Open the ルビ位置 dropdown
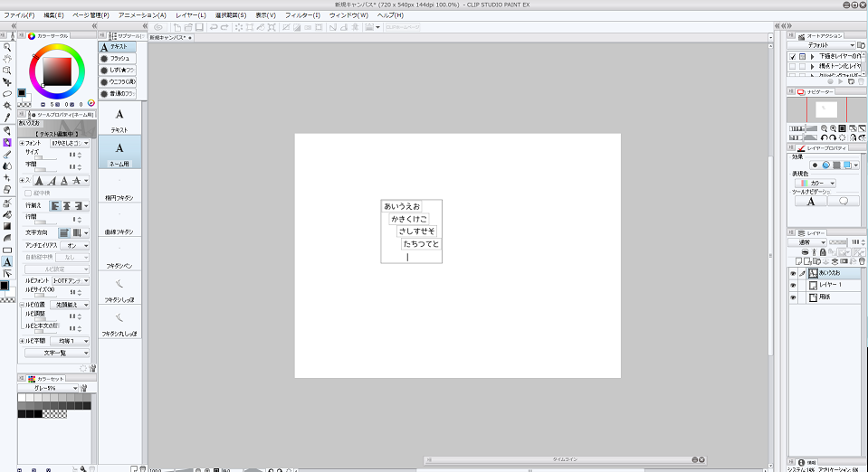 pos(70,305)
